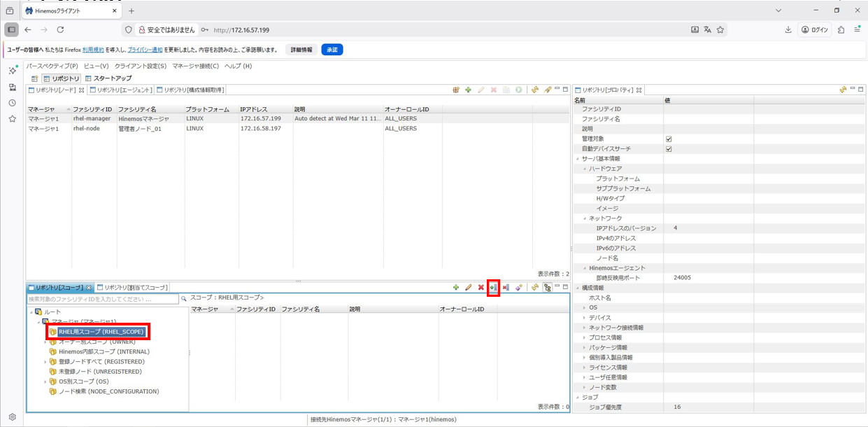
Task: Click the magnifier search icon beside facility ID field
Action: point(184,299)
